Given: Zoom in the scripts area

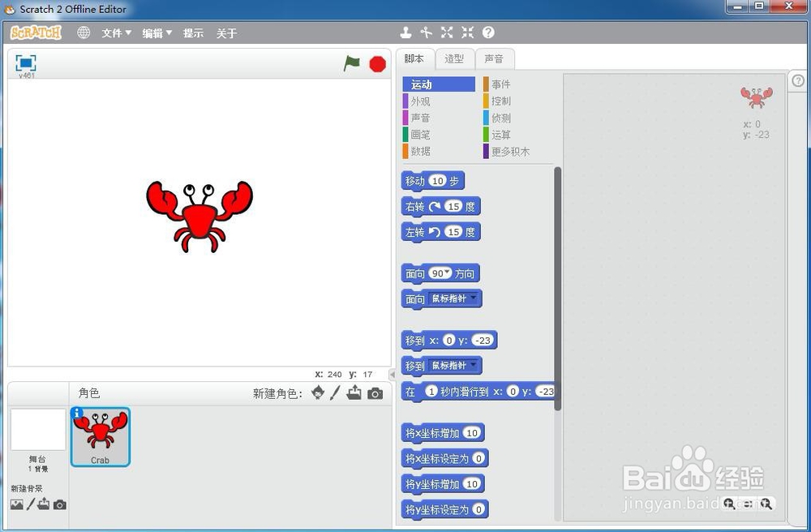Looking at the screenshot, I should 766,503.
